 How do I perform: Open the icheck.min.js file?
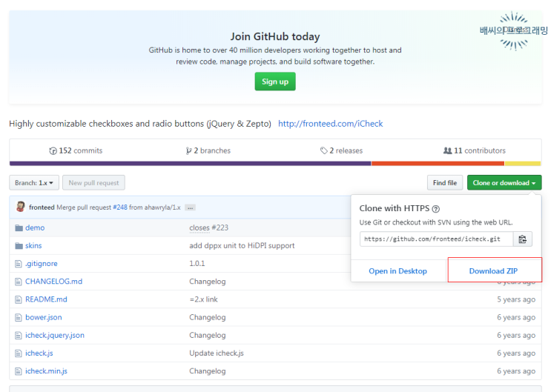[46, 371]
